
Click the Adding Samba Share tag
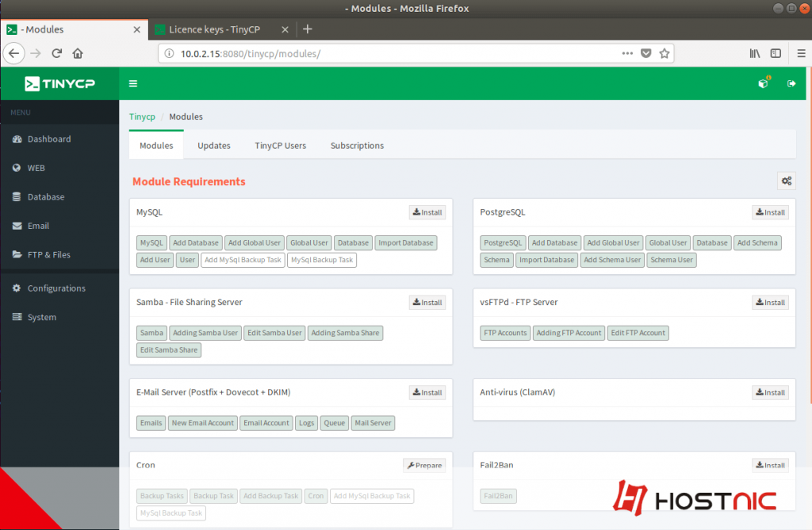click(346, 333)
